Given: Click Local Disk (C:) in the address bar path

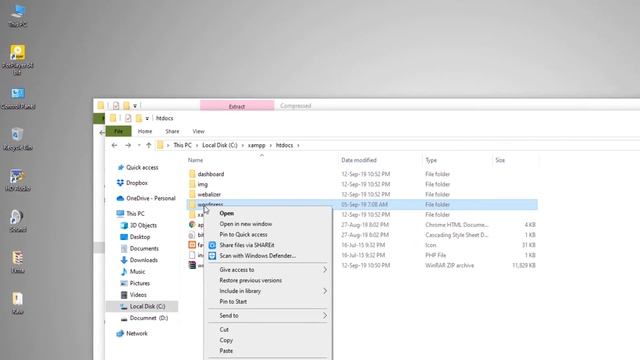Looking at the screenshot, I should (220, 145).
